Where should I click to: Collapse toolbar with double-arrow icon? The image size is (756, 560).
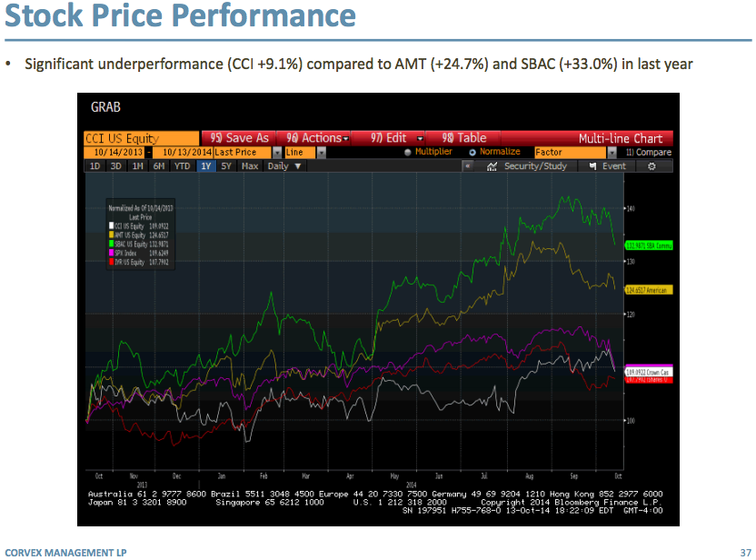(x=468, y=166)
